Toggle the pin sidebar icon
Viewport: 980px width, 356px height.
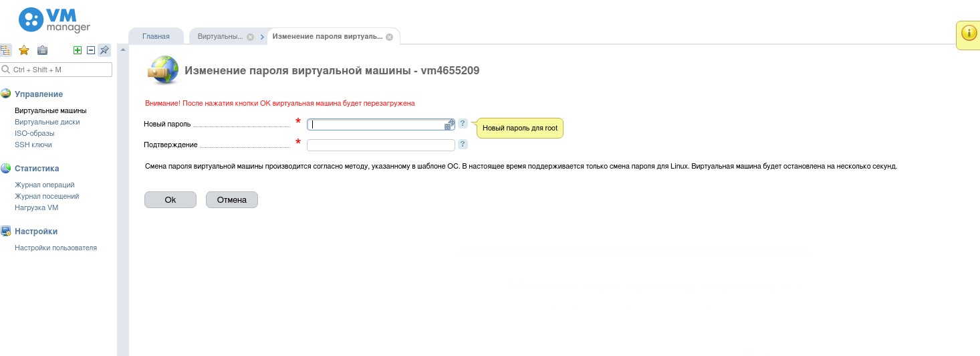click(x=104, y=50)
